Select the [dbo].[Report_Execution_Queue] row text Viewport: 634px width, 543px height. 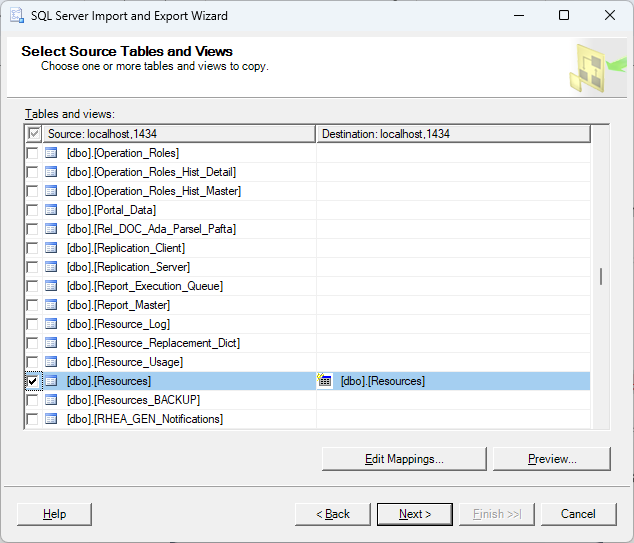pos(145,286)
